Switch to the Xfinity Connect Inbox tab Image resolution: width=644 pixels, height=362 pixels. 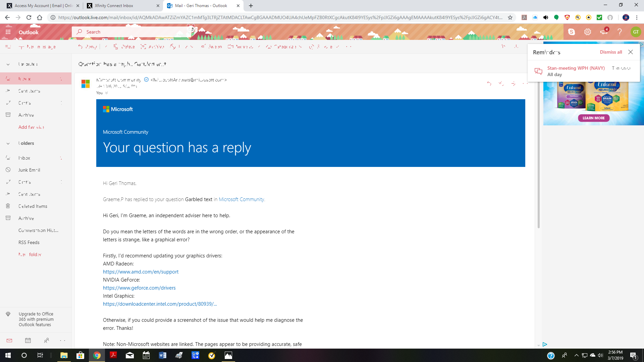click(123, 6)
